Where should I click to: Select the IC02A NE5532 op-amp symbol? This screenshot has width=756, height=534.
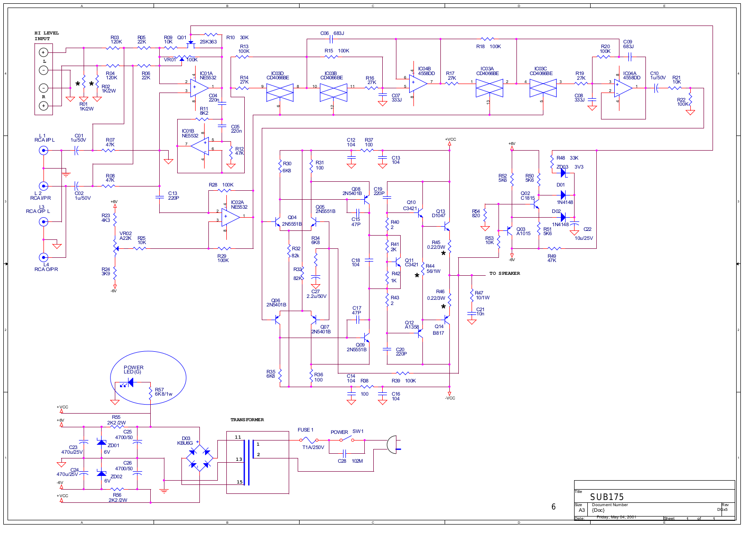point(231,217)
